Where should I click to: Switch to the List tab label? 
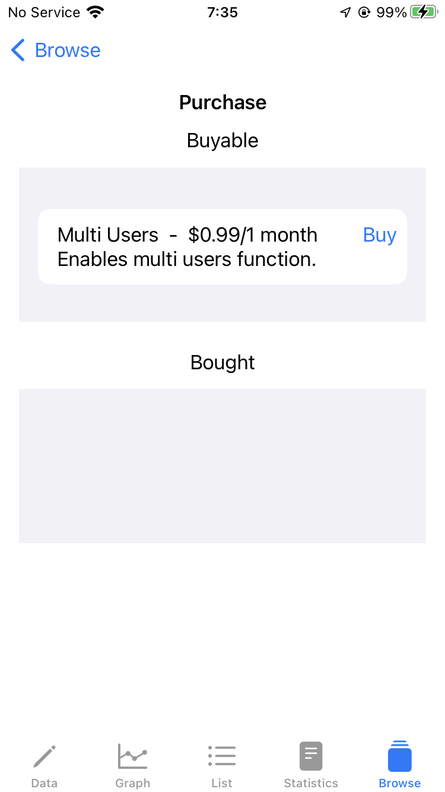(222, 783)
